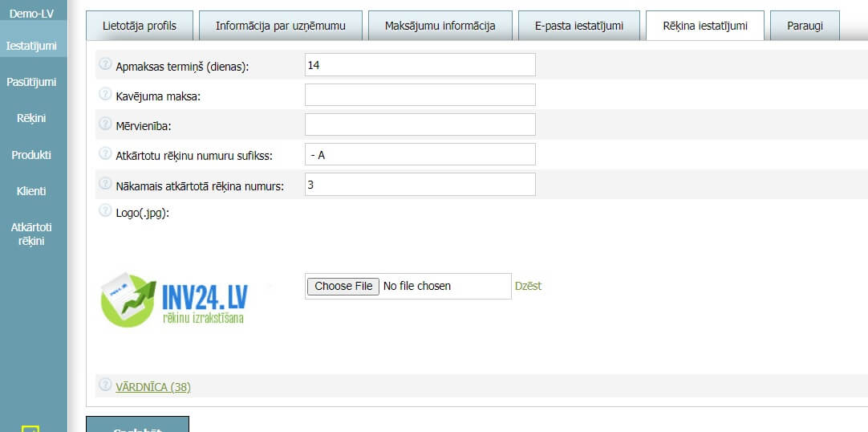
Task: Open VĀRDNĪCA (38) link
Action: pyautogui.click(x=152, y=386)
